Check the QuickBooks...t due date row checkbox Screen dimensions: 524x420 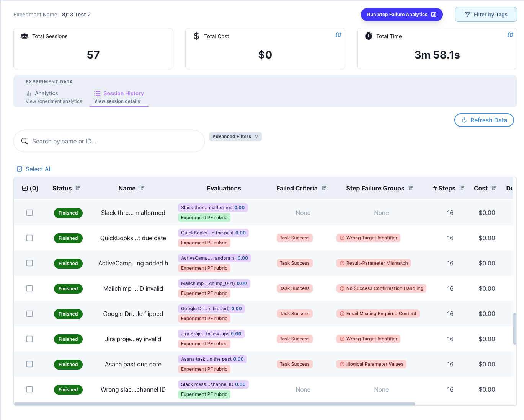29,238
